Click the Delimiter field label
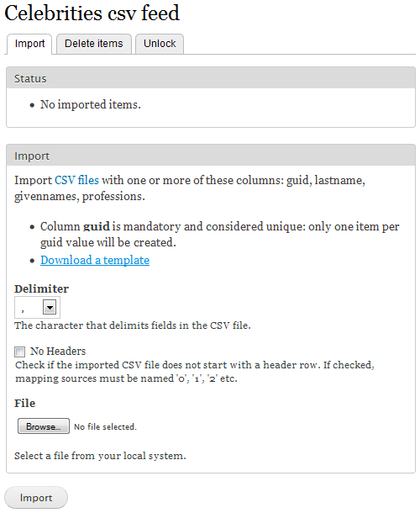Viewport: 420px width, 513px height. (41, 288)
